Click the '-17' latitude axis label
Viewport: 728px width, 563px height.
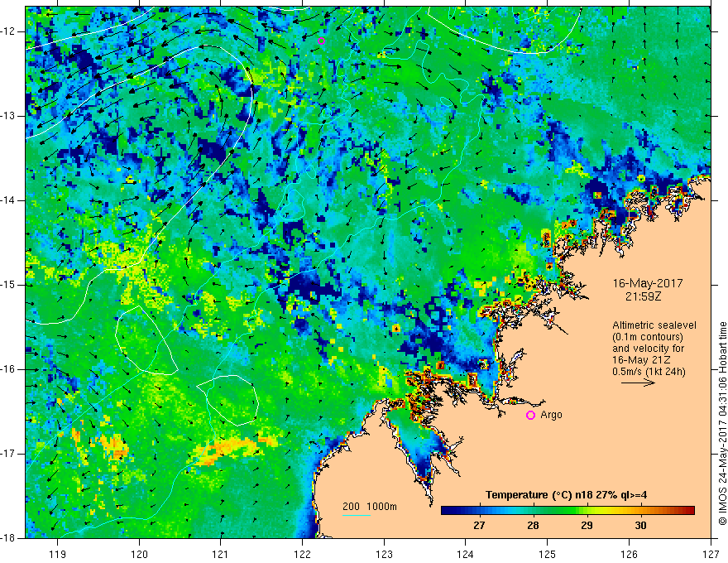click(8, 454)
